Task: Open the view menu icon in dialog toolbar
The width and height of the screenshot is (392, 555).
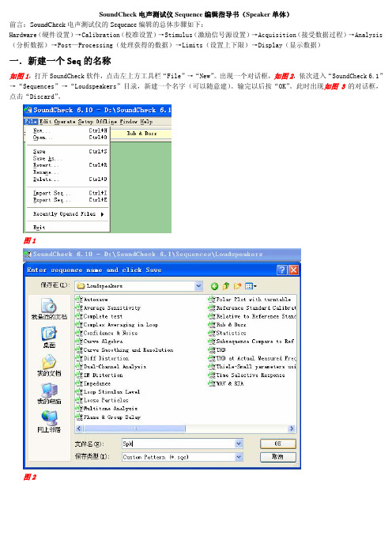Action: point(251,286)
